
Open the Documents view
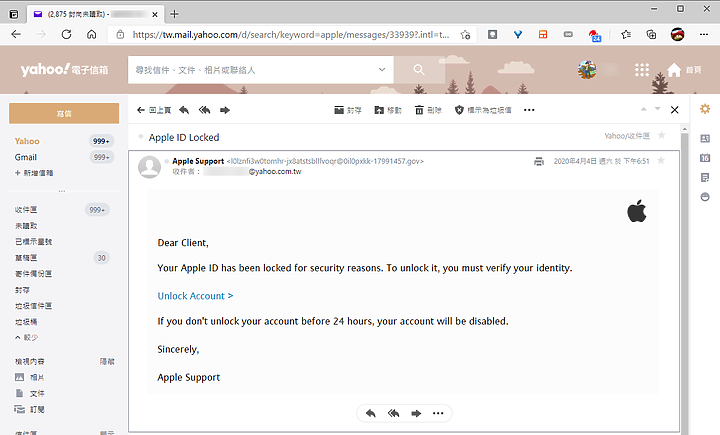30,394
